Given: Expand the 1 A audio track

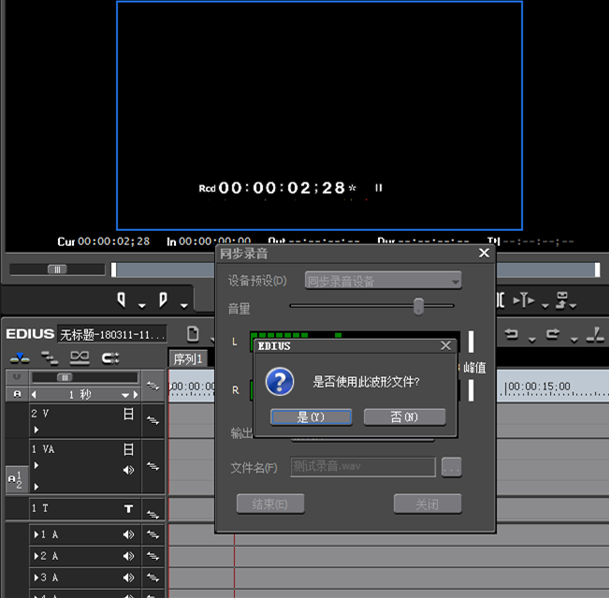Looking at the screenshot, I should pyautogui.click(x=36, y=535).
